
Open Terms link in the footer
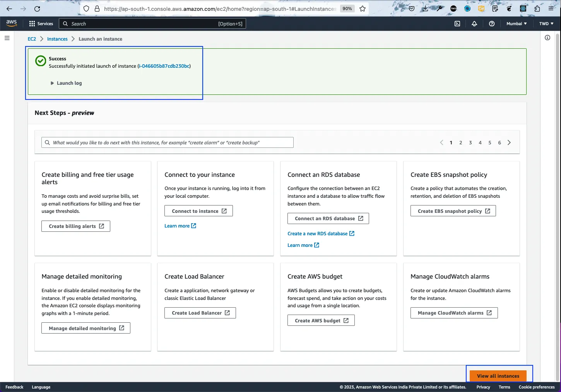click(505, 387)
